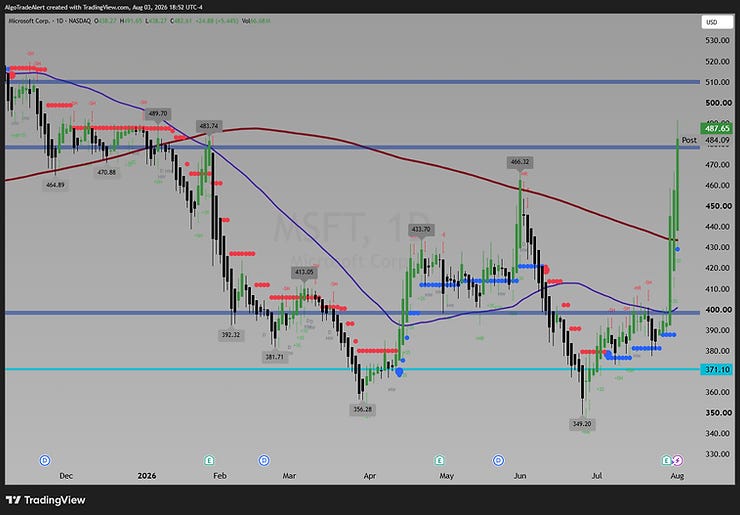Screen dimensions: 740x515
Task: Click the 356.28 pivot low label
Action: pos(362,409)
